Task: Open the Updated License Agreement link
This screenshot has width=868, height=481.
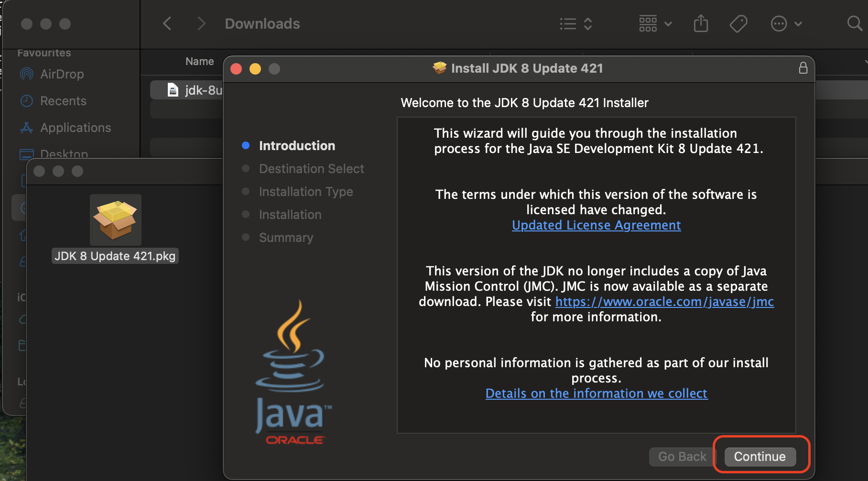Action: pyautogui.click(x=596, y=225)
